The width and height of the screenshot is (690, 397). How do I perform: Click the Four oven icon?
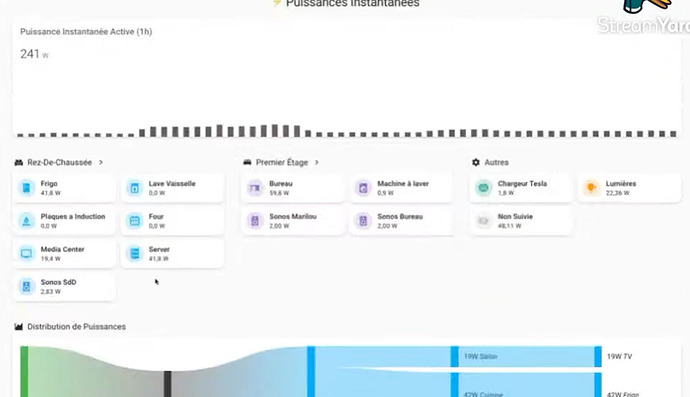pos(135,221)
